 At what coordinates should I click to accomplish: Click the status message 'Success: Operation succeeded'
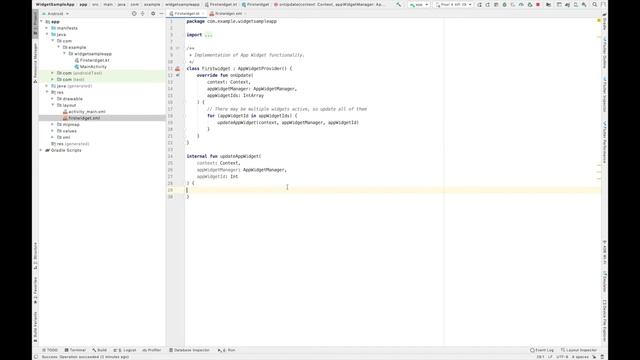coord(85,357)
